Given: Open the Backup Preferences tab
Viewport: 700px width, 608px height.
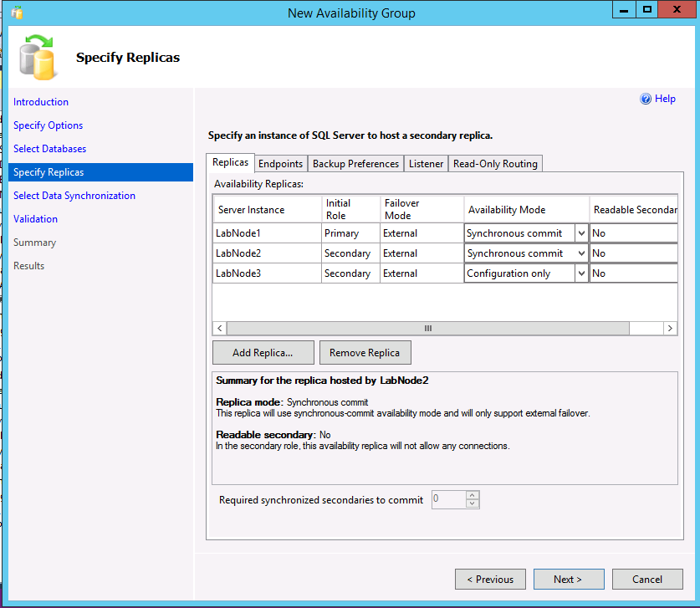Looking at the screenshot, I should click(x=355, y=163).
